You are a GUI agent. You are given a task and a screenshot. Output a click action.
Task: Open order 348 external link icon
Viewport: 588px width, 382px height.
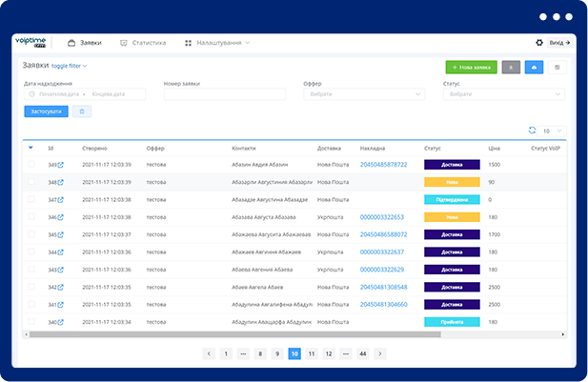60,182
